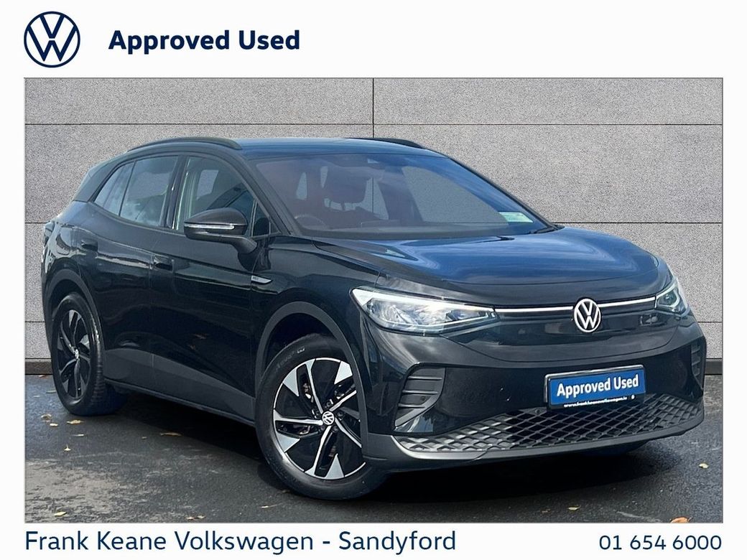Click the 01 654 6000 phone number
The height and width of the screenshot is (560, 747).
click(x=660, y=542)
